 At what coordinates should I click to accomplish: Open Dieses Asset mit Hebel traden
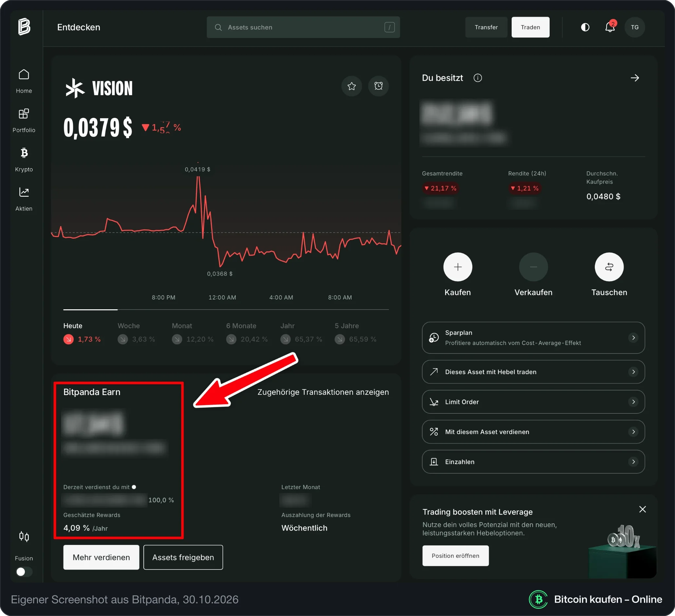tap(533, 371)
